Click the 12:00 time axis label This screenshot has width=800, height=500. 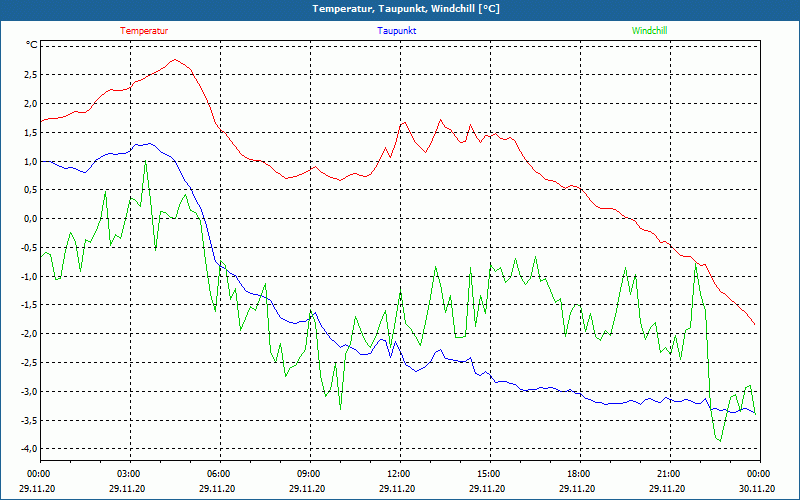tap(397, 474)
